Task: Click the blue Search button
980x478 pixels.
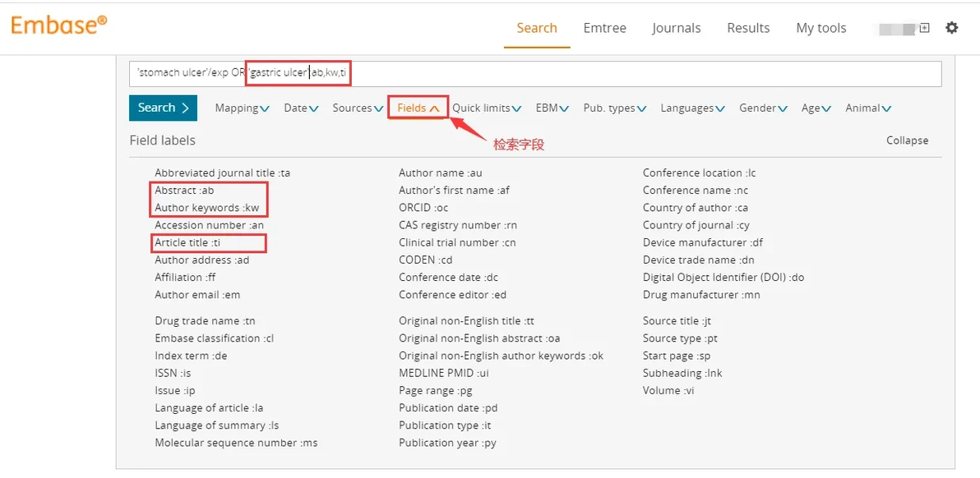Action: [163, 108]
